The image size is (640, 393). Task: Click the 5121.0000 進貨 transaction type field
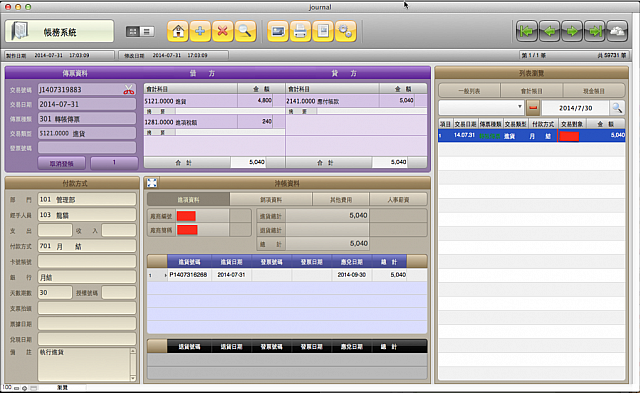(x=87, y=133)
